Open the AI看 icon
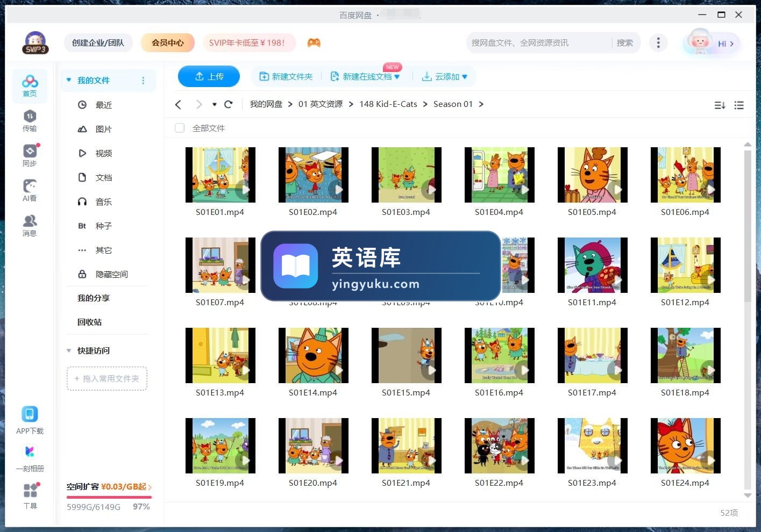The height and width of the screenshot is (532, 761). click(30, 191)
